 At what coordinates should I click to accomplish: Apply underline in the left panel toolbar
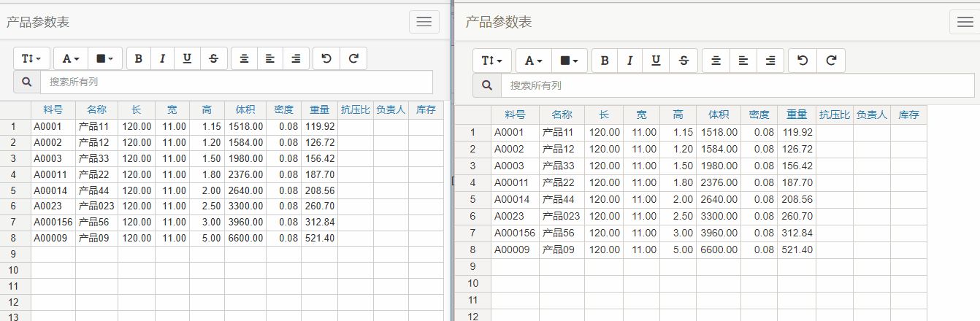[187, 58]
